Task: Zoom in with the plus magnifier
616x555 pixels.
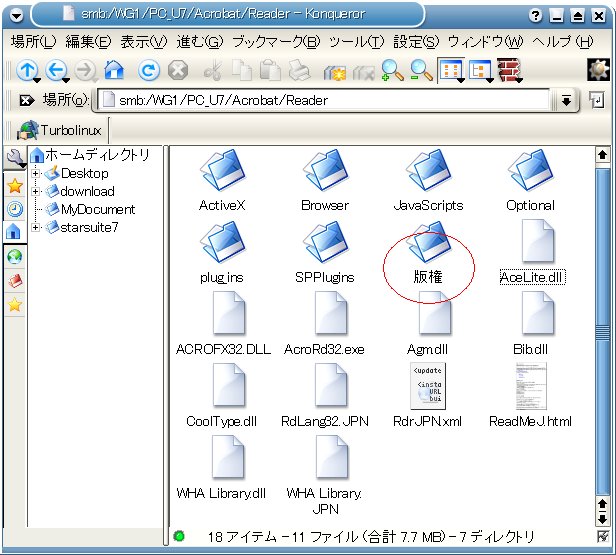Action: click(x=392, y=71)
